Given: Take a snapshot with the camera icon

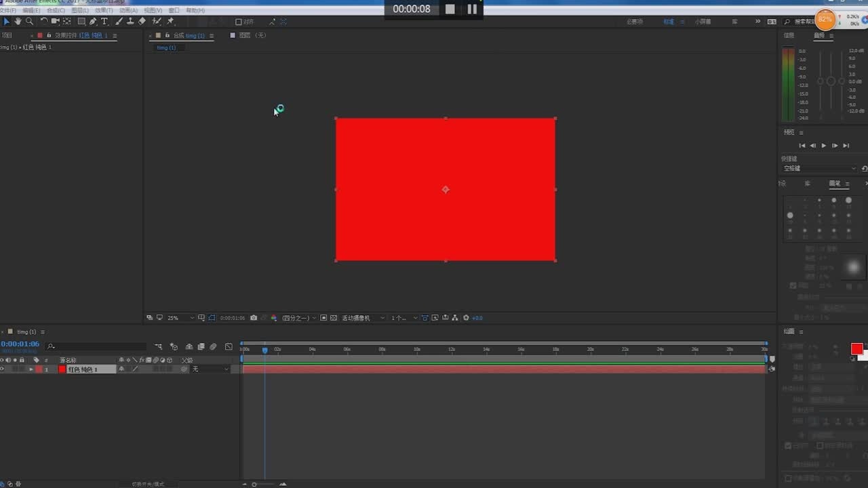Looking at the screenshot, I should point(254,318).
